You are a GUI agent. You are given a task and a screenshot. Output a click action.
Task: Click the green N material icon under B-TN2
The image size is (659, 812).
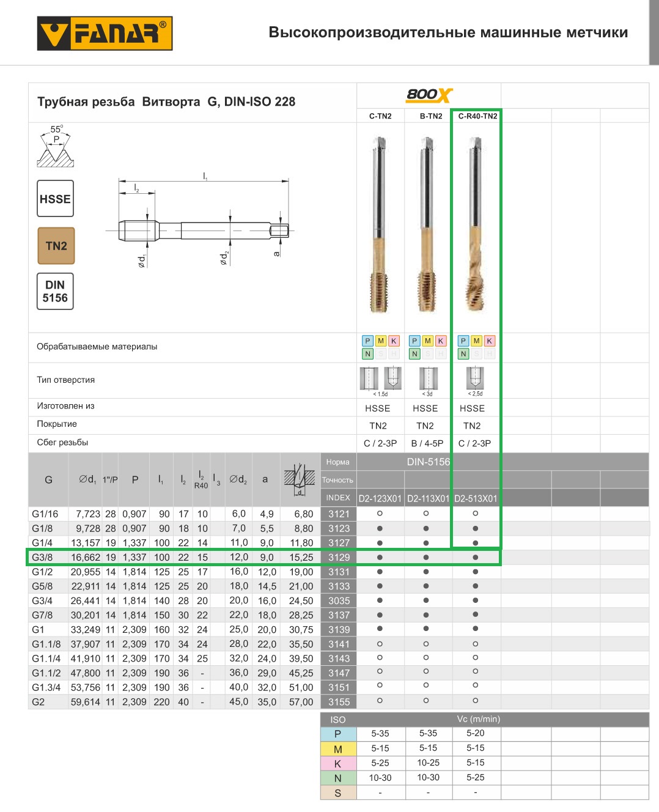[x=414, y=354]
